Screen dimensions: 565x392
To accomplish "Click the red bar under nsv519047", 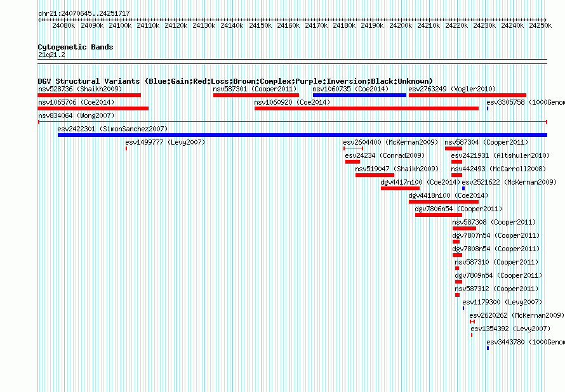I will tap(375, 175).
